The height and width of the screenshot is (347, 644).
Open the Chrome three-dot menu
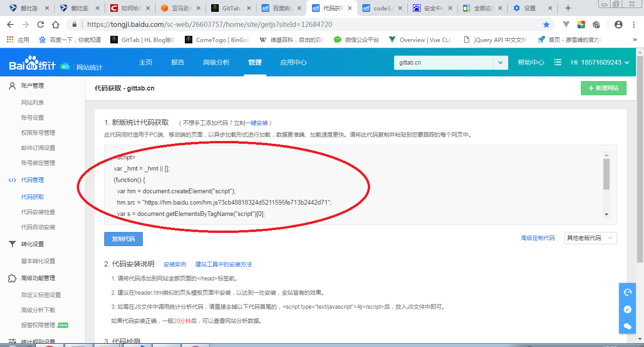(x=634, y=25)
